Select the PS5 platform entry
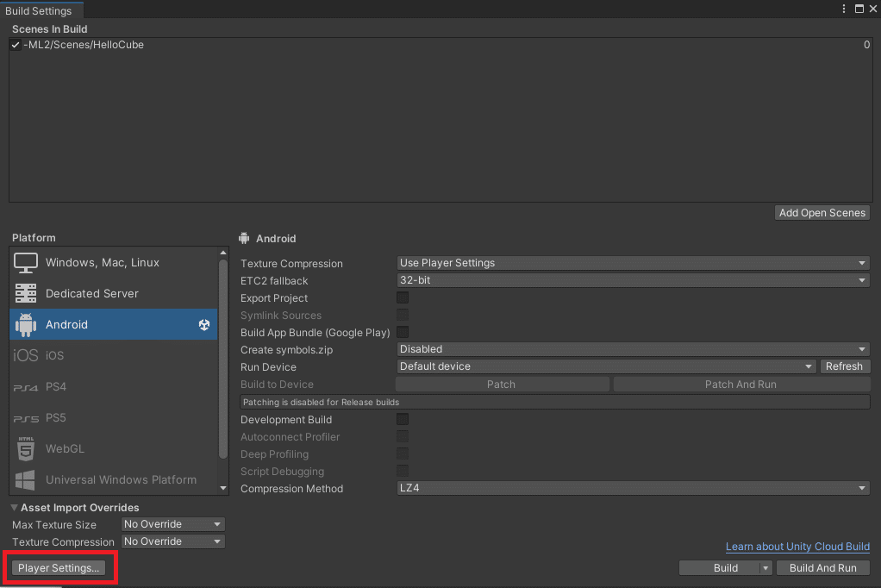The height and width of the screenshot is (588, 881). [x=114, y=417]
